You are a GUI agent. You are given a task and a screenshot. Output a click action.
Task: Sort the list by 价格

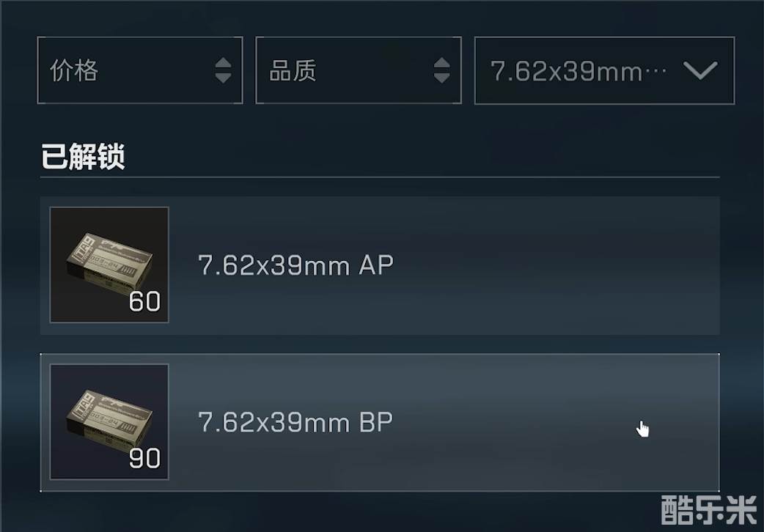(x=140, y=70)
